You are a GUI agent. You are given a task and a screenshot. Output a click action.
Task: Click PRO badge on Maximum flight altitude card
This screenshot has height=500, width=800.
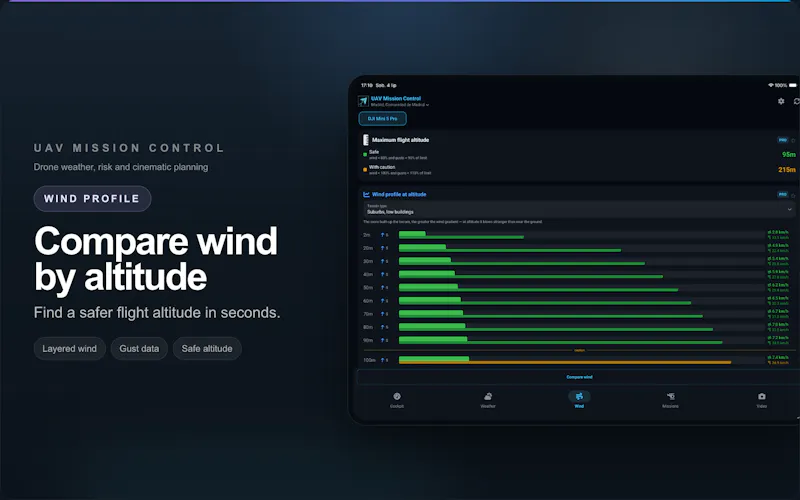[782, 140]
